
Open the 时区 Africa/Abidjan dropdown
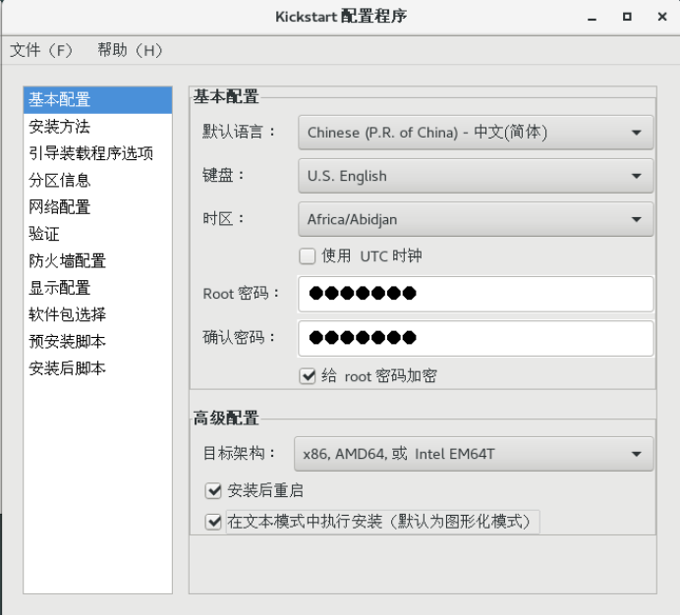click(476, 219)
